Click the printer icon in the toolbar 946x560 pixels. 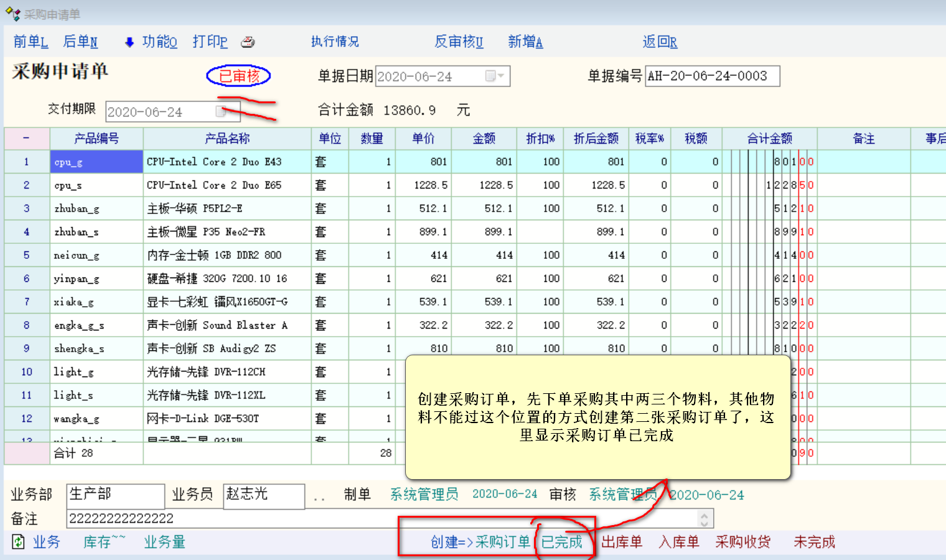(248, 42)
